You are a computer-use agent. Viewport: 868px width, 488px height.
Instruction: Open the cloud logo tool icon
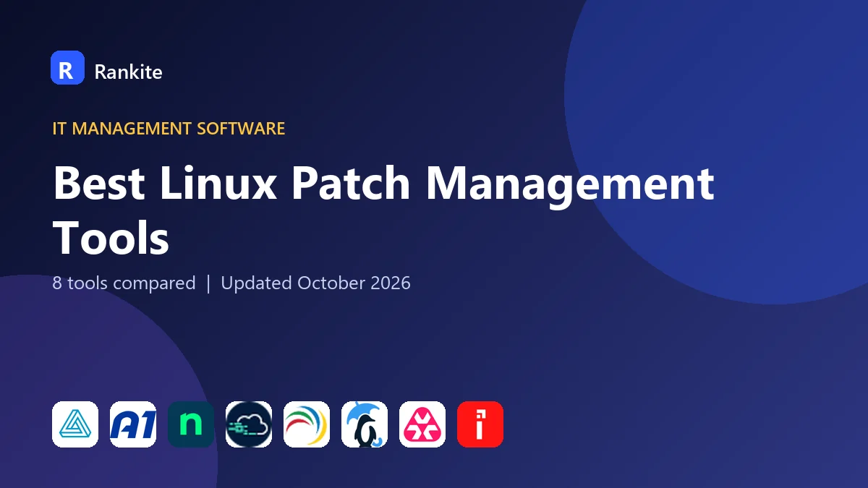[249, 424]
